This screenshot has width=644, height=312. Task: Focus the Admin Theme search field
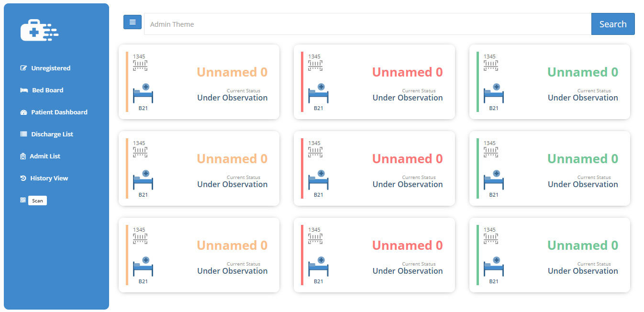367,24
